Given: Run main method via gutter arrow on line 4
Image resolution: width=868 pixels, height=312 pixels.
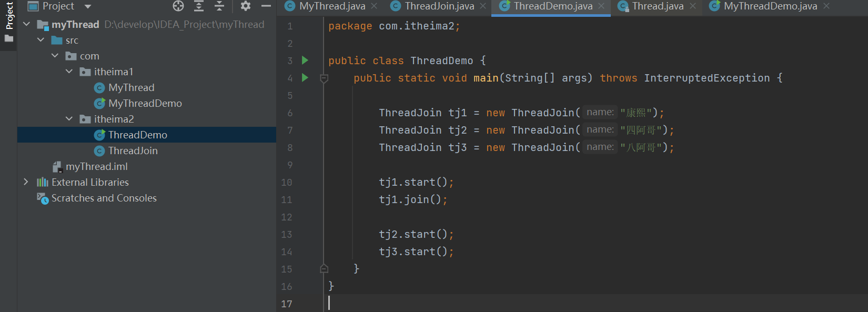Looking at the screenshot, I should click(x=305, y=78).
